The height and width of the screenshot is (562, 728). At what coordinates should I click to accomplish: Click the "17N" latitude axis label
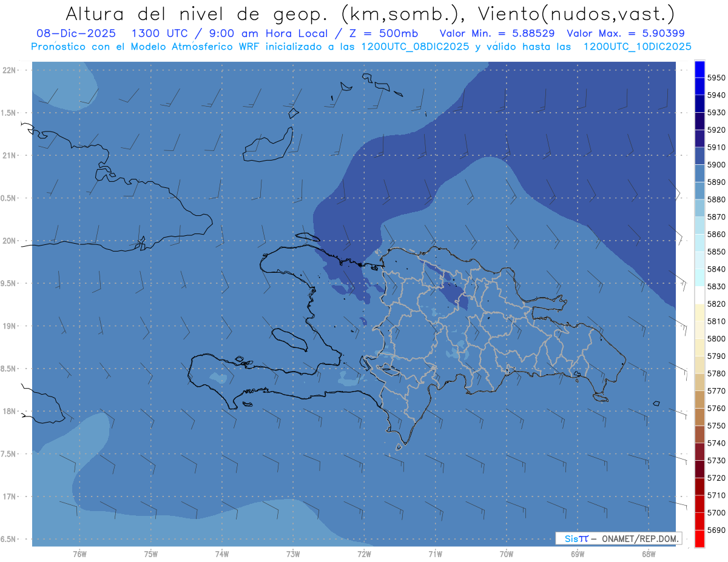[9, 497]
